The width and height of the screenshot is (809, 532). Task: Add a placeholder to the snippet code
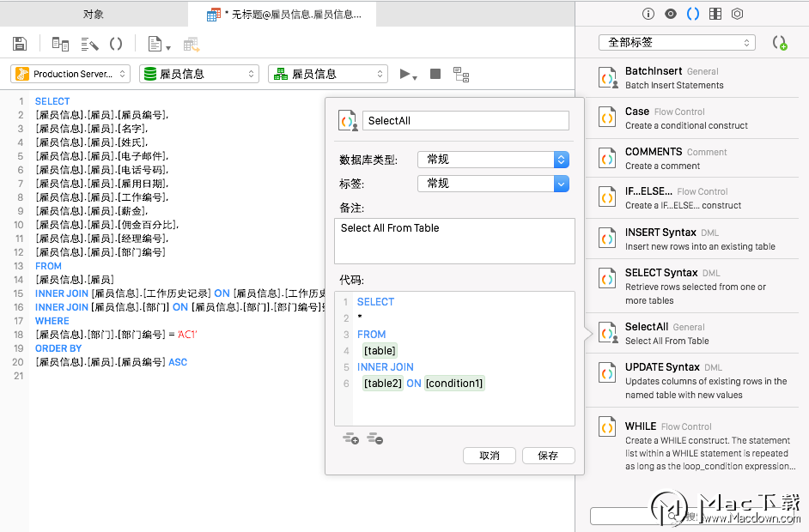(x=351, y=438)
